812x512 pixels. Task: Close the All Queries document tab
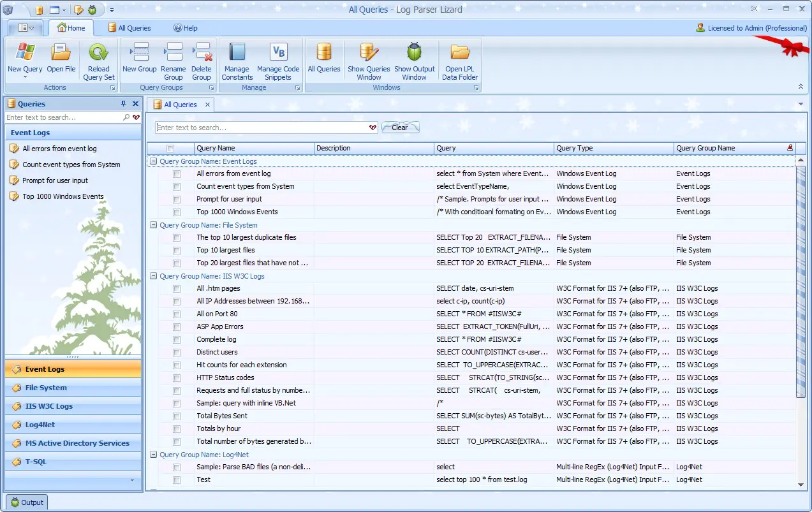(207, 105)
